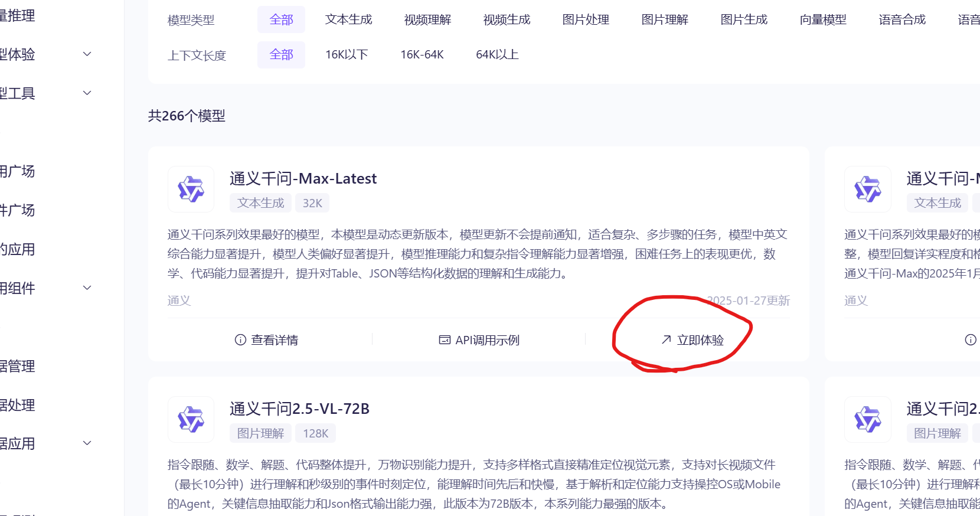Filter models by 图片理解
The image size is (980, 516).
pos(665,19)
